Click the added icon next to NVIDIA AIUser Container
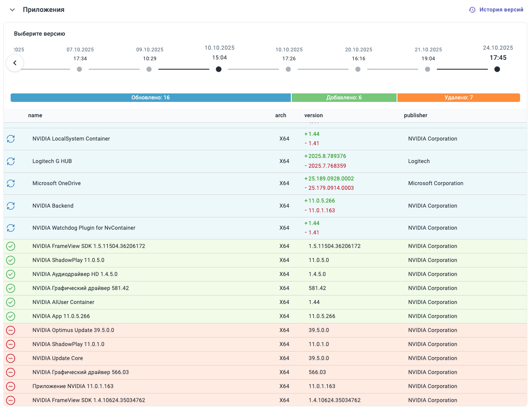This screenshot has width=532, height=411. [x=11, y=302]
